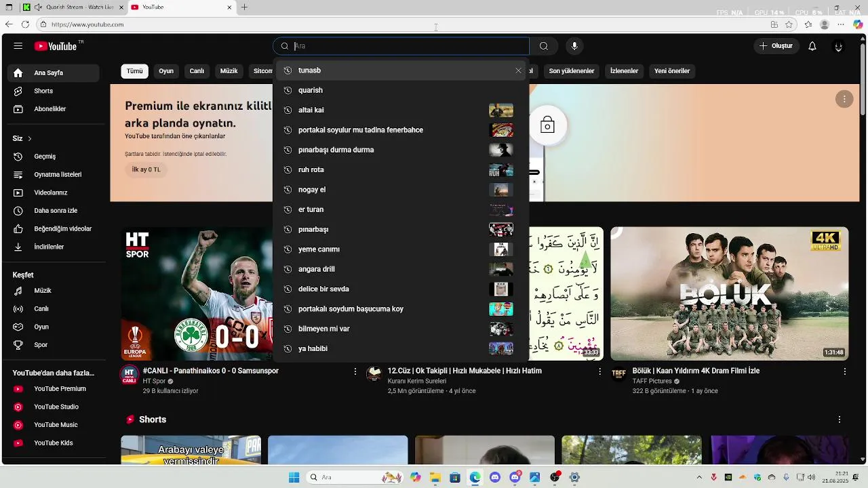Open Geçmiş history page
868x488 pixels.
click(54, 157)
